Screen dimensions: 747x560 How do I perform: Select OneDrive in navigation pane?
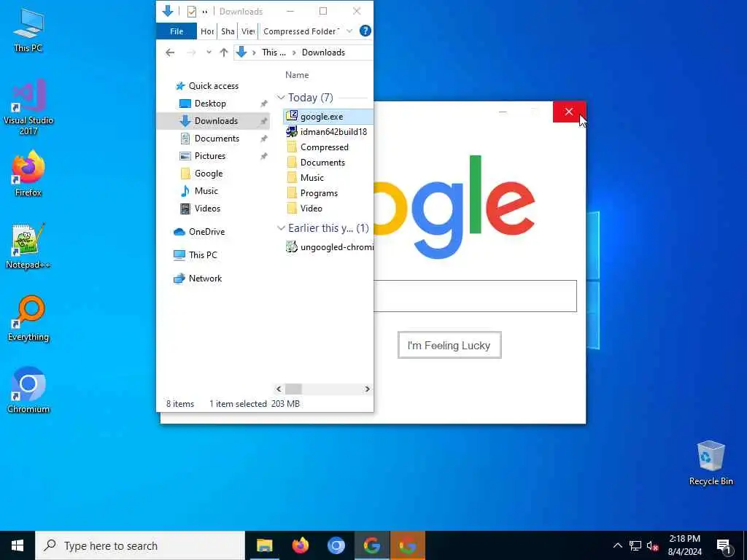(206, 232)
